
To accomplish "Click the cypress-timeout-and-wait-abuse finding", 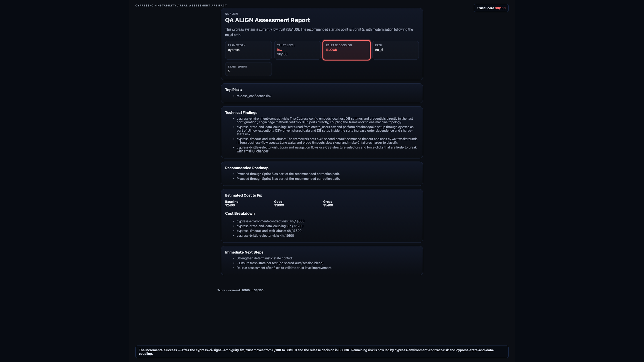I will (327, 141).
